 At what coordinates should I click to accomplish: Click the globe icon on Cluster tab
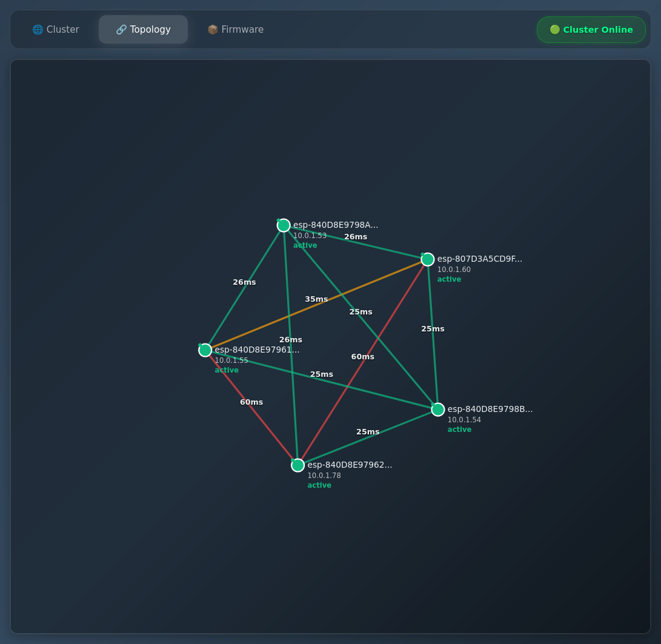pos(38,30)
